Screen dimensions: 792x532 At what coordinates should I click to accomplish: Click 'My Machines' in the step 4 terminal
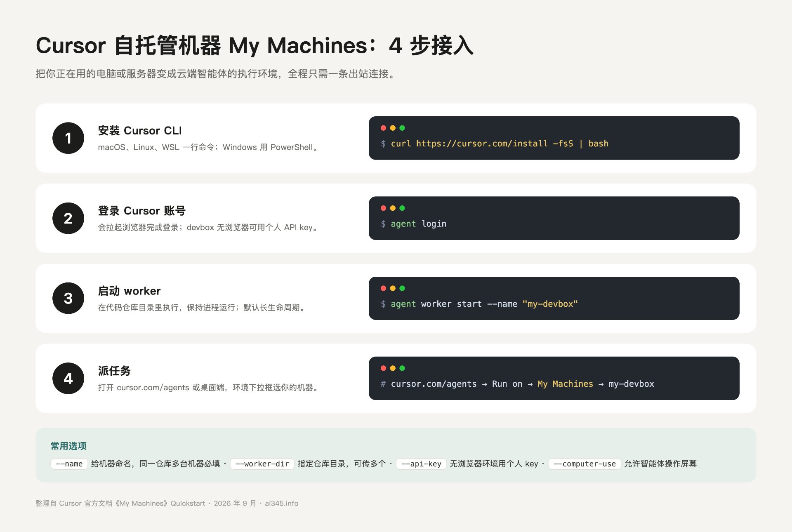pyautogui.click(x=565, y=384)
